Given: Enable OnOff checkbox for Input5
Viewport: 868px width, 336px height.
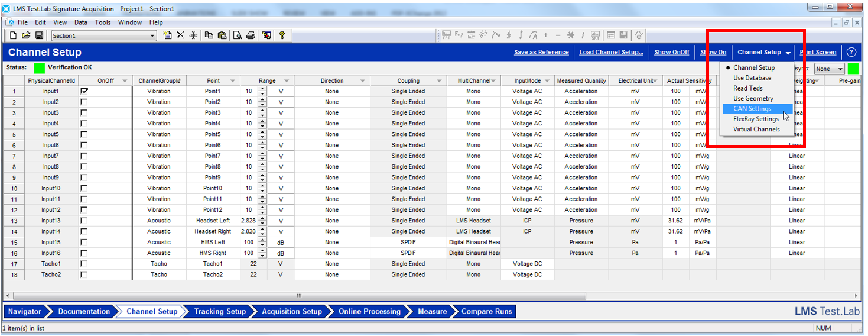Looking at the screenshot, I should (84, 134).
